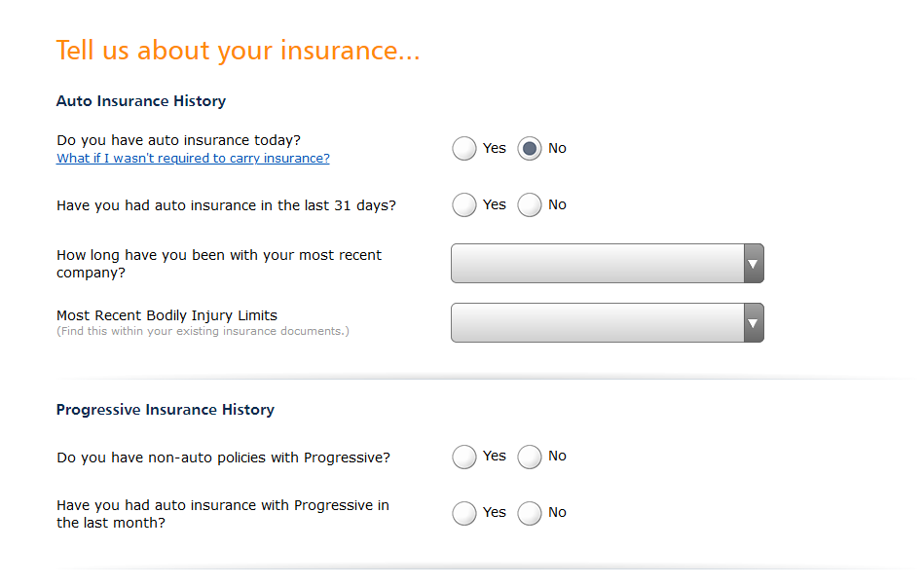
Task: Select No for non-auto policies with Progressive
Action: click(529, 457)
